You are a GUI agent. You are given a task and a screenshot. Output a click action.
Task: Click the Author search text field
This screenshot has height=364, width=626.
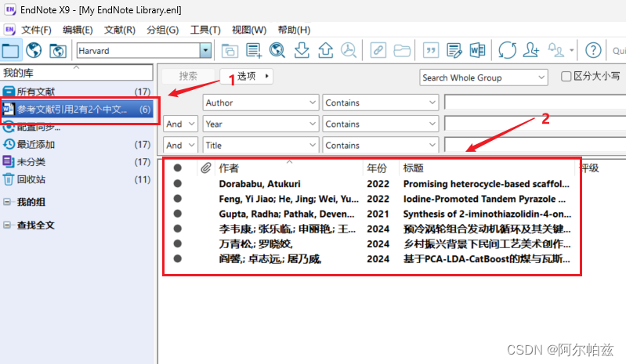tap(535, 103)
